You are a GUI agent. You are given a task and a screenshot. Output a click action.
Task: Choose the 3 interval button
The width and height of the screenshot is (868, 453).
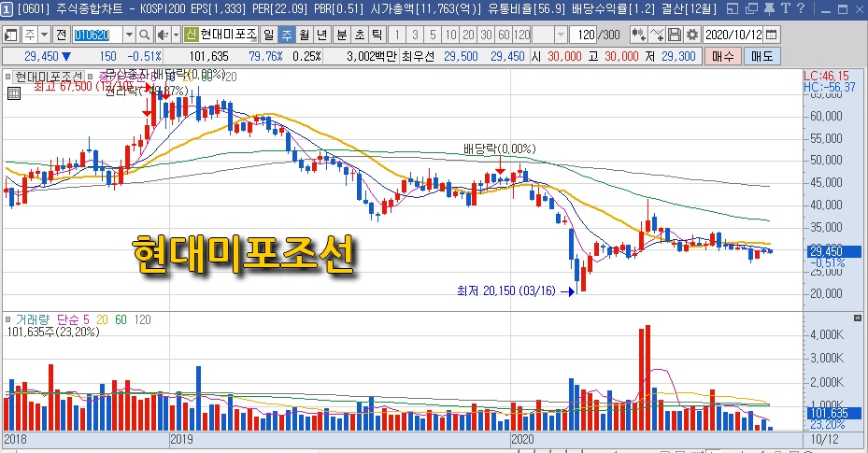click(415, 35)
